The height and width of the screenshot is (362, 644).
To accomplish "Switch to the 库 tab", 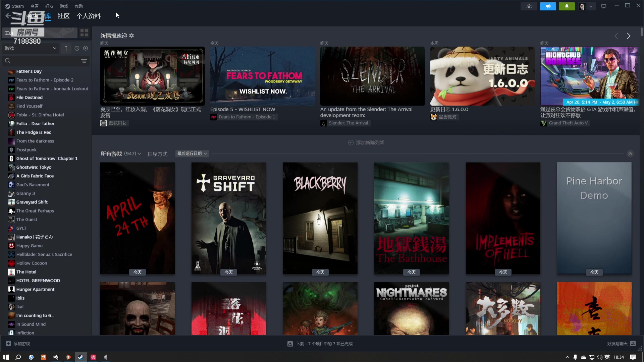I will coord(48,16).
